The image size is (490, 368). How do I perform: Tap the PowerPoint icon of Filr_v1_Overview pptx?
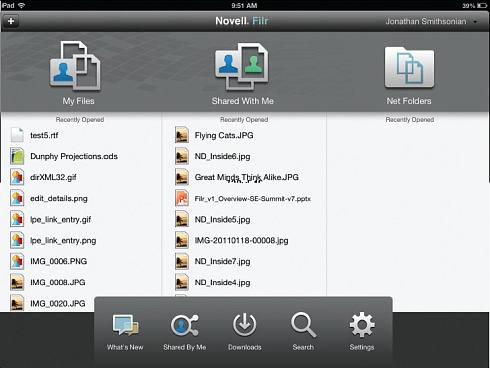coord(182,198)
